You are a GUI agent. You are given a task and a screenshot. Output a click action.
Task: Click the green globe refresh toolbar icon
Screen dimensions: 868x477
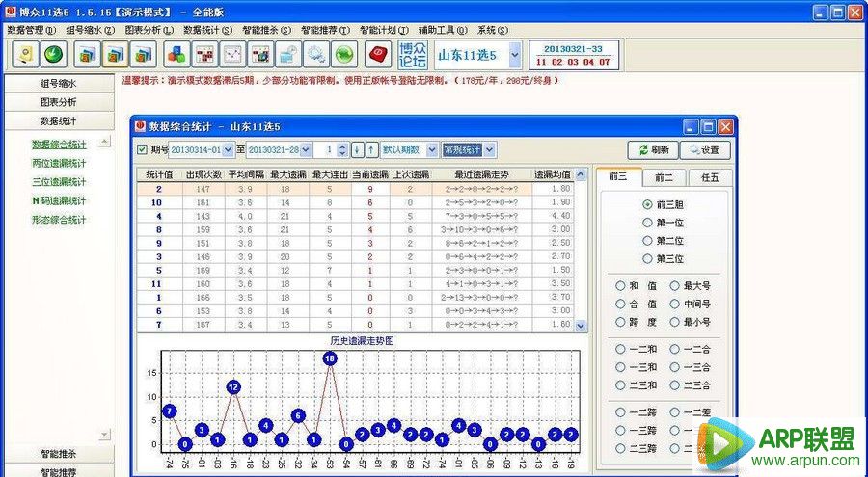pyautogui.click(x=345, y=54)
